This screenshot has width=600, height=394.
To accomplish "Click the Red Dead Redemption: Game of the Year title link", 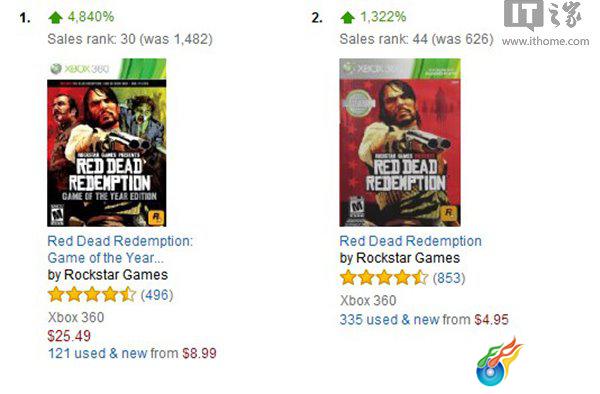I will (120, 249).
